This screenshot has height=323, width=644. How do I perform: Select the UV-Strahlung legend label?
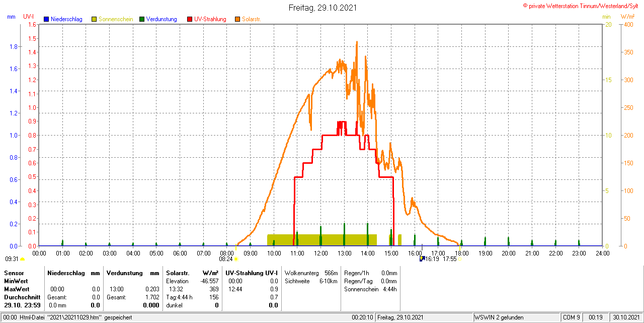click(x=210, y=19)
